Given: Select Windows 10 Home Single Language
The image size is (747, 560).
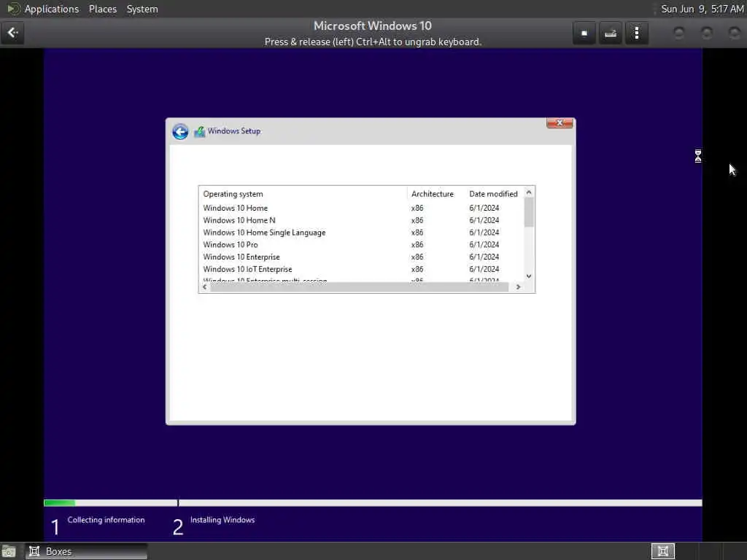Looking at the screenshot, I should click(x=362, y=233).
